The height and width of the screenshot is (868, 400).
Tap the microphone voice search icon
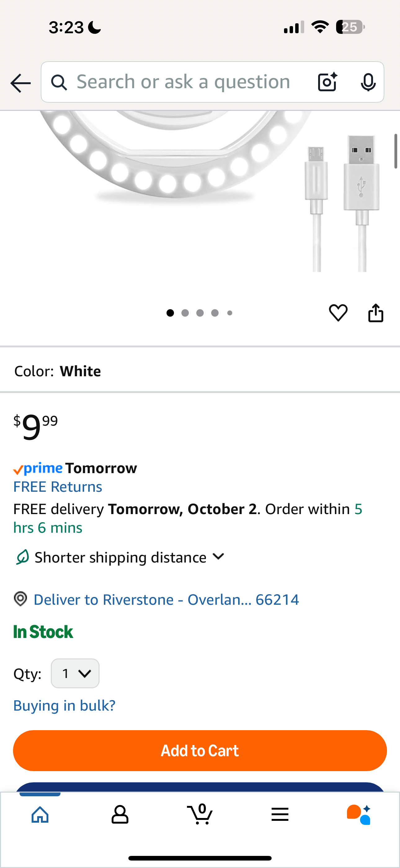click(x=368, y=82)
